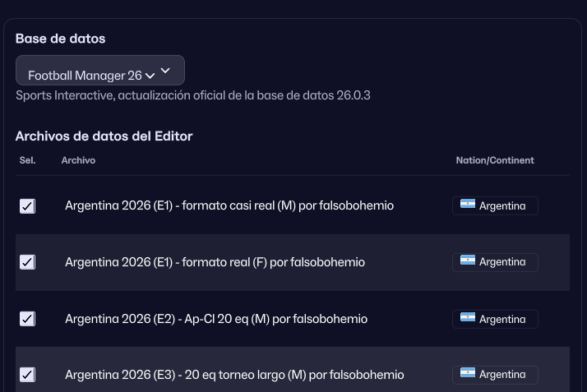587x392 pixels.
Task: Select 'Argentina 2026 (E1) - formato casi real (M)' filename
Action: coord(229,205)
